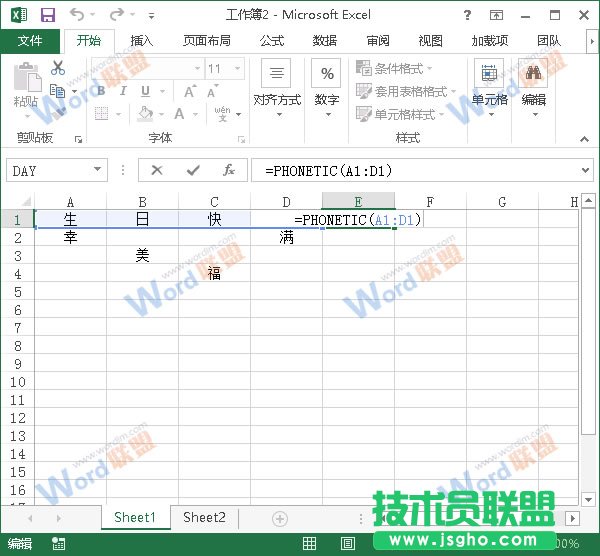Click the wén phonetic guide icon
Screen dimensions: 600x556
(223, 114)
